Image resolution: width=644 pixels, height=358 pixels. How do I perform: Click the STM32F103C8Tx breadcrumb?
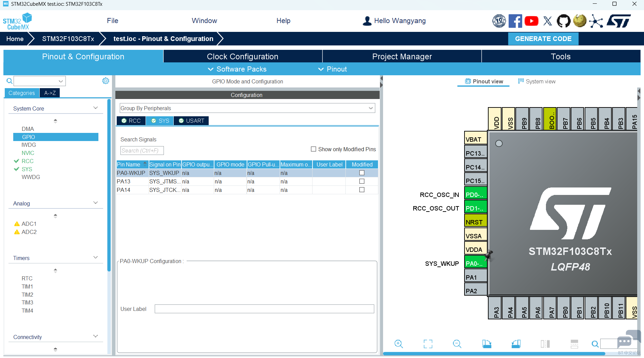tap(68, 39)
